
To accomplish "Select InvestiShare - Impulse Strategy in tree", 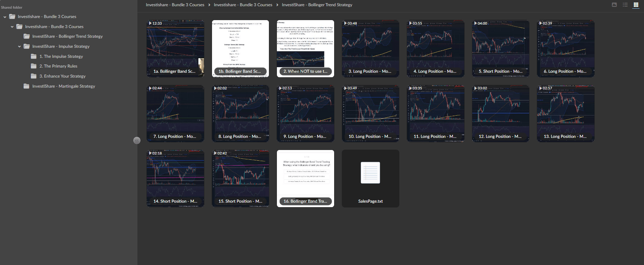I will pos(61,46).
